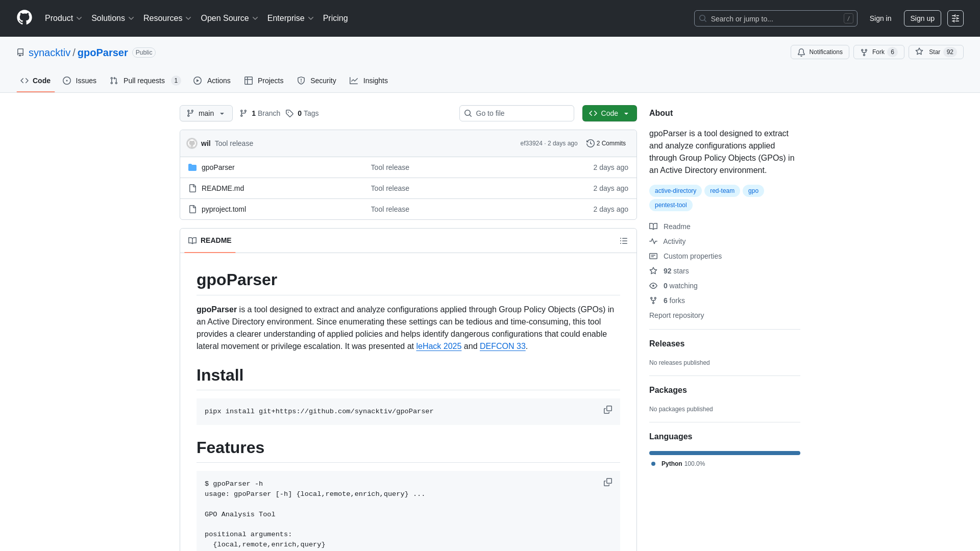Viewport: 980px width, 551px height.
Task: Expand the Enterprise menu
Action: click(290, 18)
